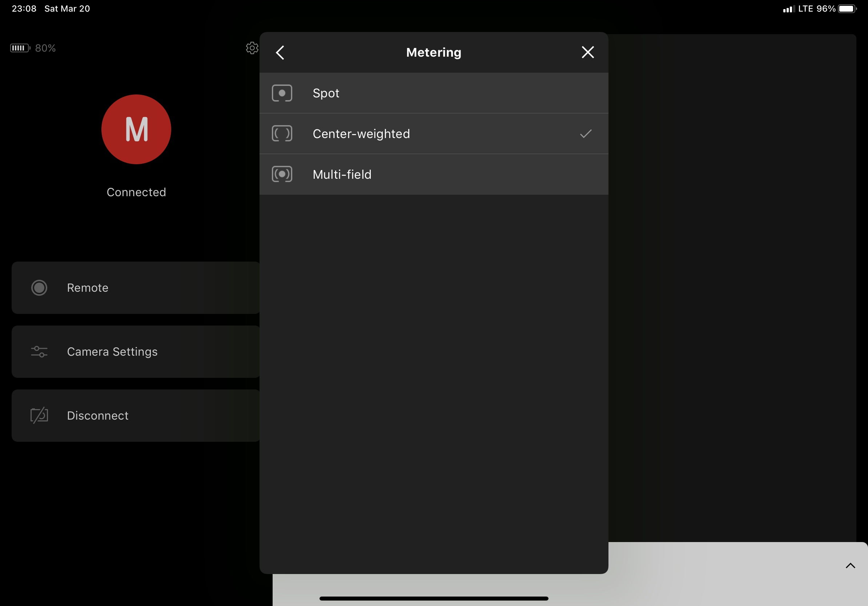Click the Center-weighted metering icon
Viewport: 868px width, 606px height.
pos(282,133)
